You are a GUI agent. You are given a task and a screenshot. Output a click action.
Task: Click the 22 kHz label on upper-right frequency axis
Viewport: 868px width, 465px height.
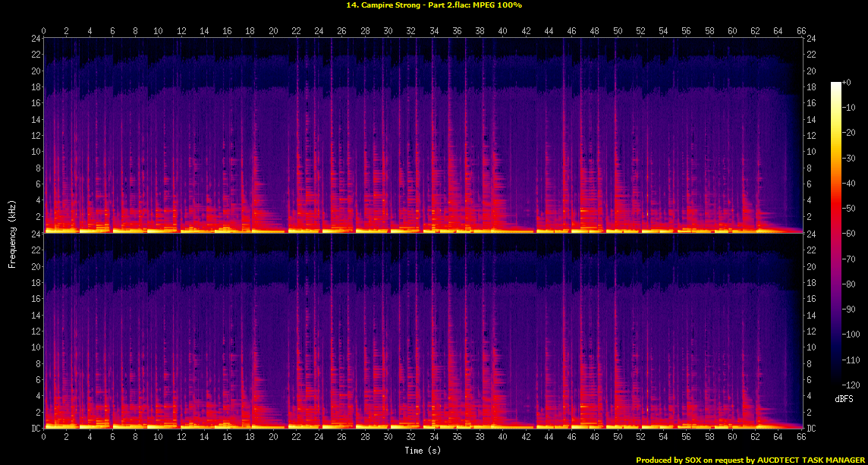(x=811, y=55)
